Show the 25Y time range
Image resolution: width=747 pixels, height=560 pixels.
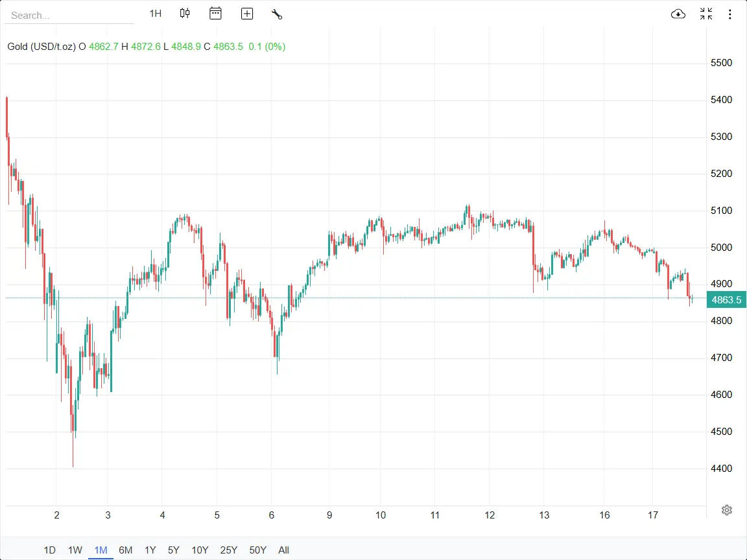[228, 550]
